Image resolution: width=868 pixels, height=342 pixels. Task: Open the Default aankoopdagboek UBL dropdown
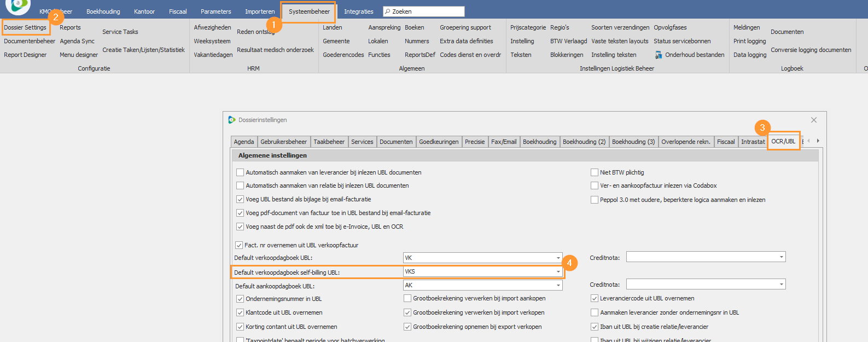[558, 285]
